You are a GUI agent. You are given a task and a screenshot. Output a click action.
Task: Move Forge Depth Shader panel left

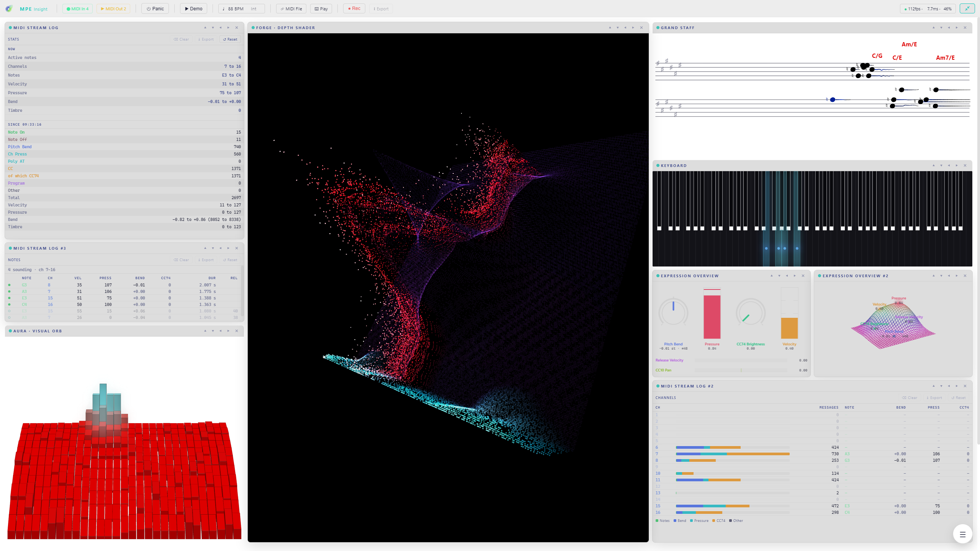(x=625, y=28)
